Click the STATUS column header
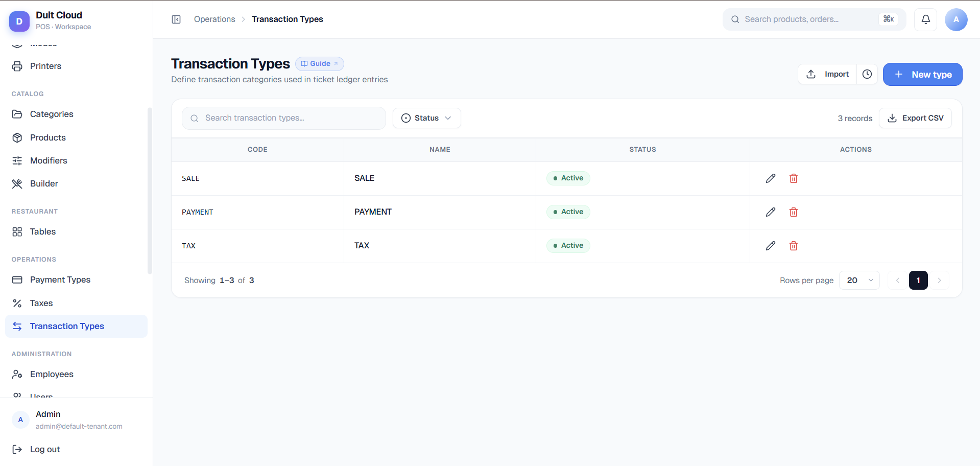The height and width of the screenshot is (466, 980). point(642,150)
